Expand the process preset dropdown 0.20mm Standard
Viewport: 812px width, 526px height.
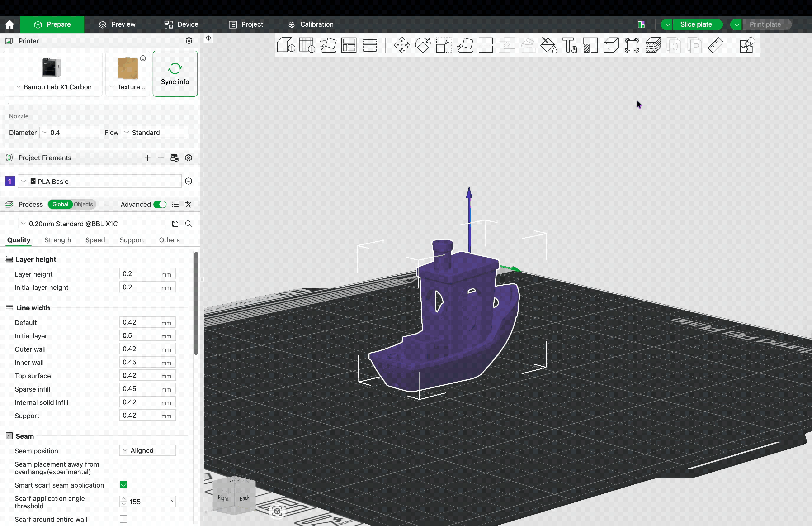[x=91, y=224]
